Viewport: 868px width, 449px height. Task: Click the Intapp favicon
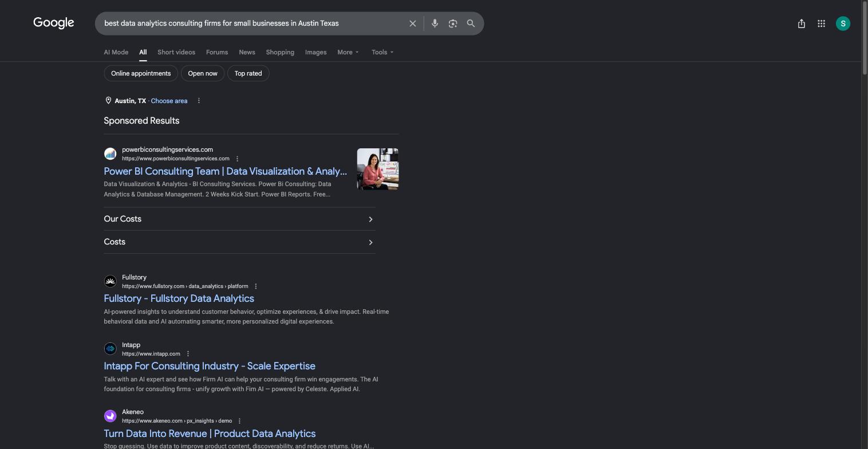click(x=110, y=349)
